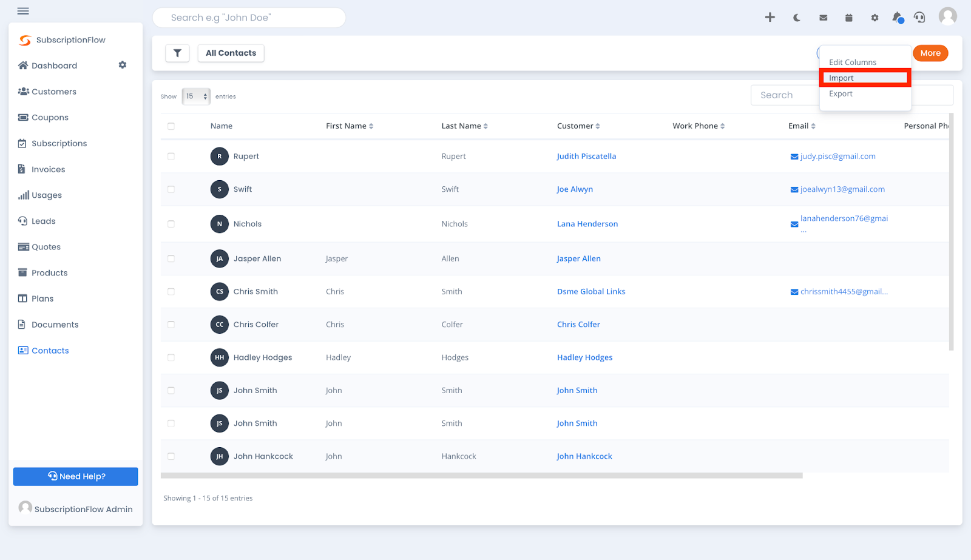This screenshot has height=560, width=971.
Task: Click Jasper Allen's JA avatar
Action: click(x=220, y=258)
